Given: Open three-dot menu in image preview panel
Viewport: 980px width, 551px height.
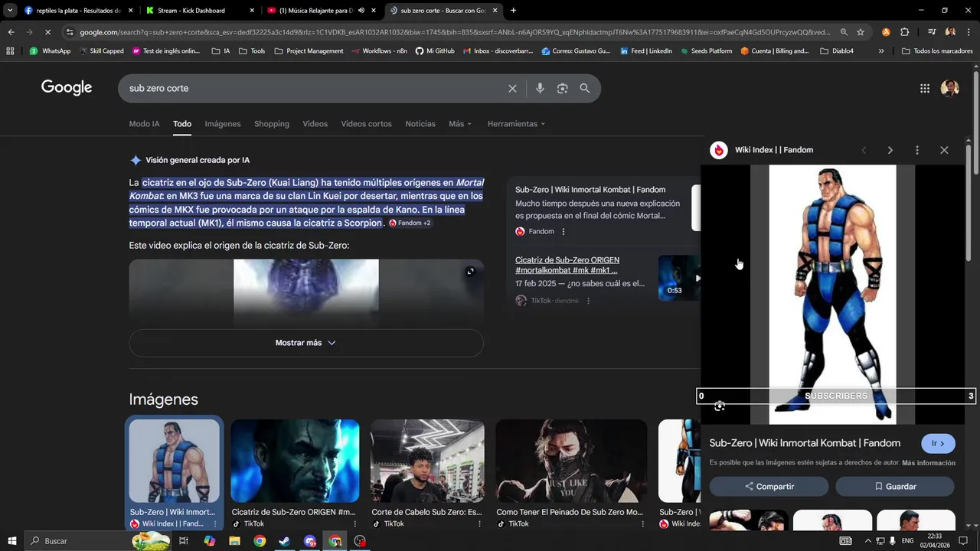Looking at the screenshot, I should tap(916, 150).
